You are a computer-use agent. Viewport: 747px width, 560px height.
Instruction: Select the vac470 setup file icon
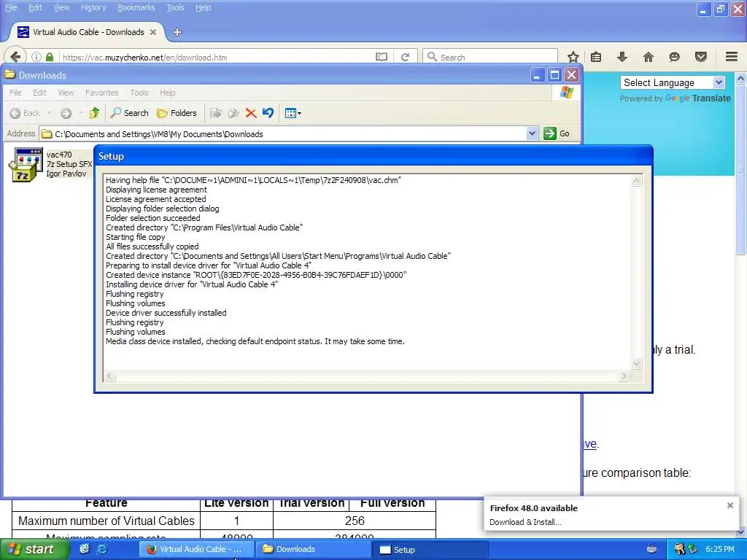tap(26, 165)
